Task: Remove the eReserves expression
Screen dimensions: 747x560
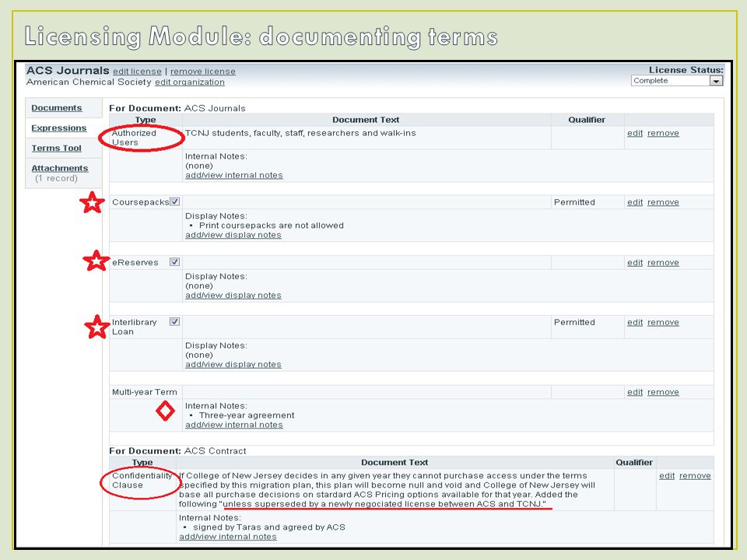Action: pos(663,263)
